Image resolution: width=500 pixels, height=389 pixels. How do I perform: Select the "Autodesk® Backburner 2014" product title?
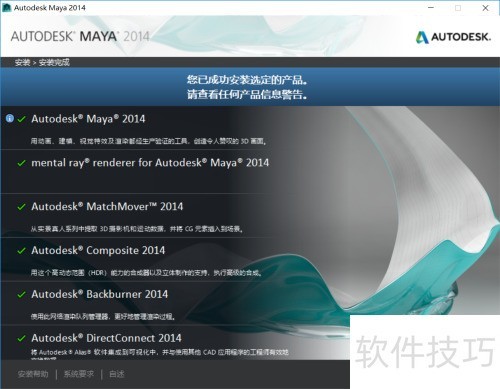pos(100,294)
